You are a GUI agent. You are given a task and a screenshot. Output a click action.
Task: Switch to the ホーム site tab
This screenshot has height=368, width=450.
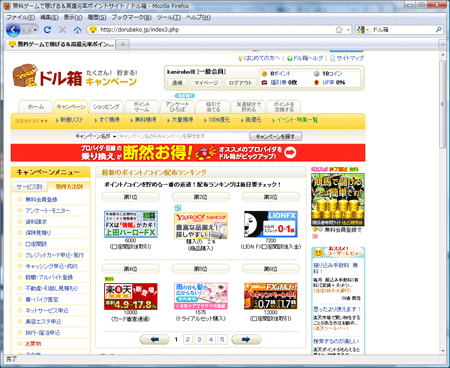36,107
